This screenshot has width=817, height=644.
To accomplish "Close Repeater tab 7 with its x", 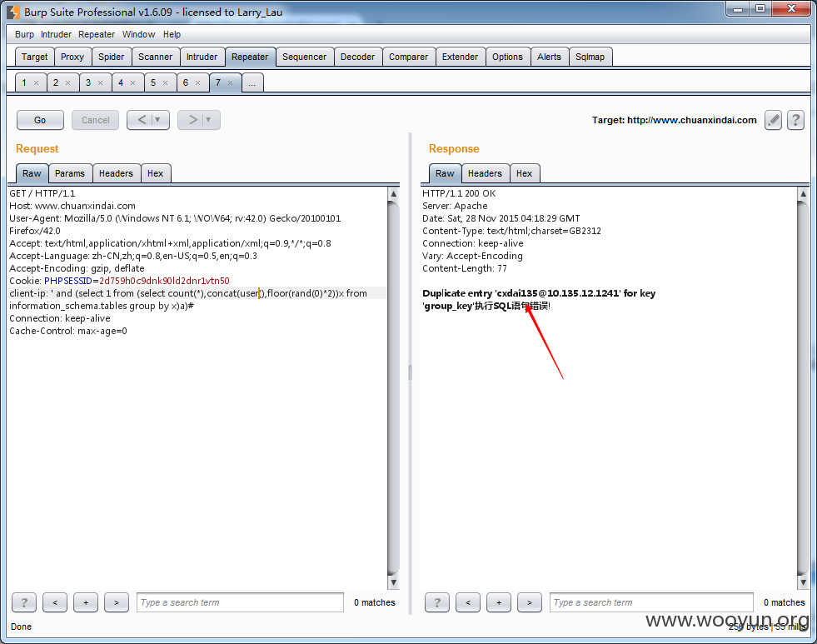I will 230,82.
